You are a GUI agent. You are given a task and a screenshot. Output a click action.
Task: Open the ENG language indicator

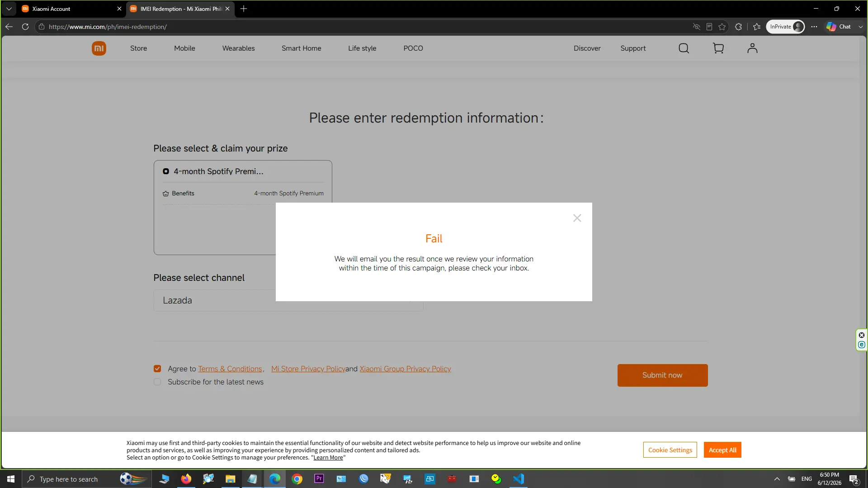807,479
